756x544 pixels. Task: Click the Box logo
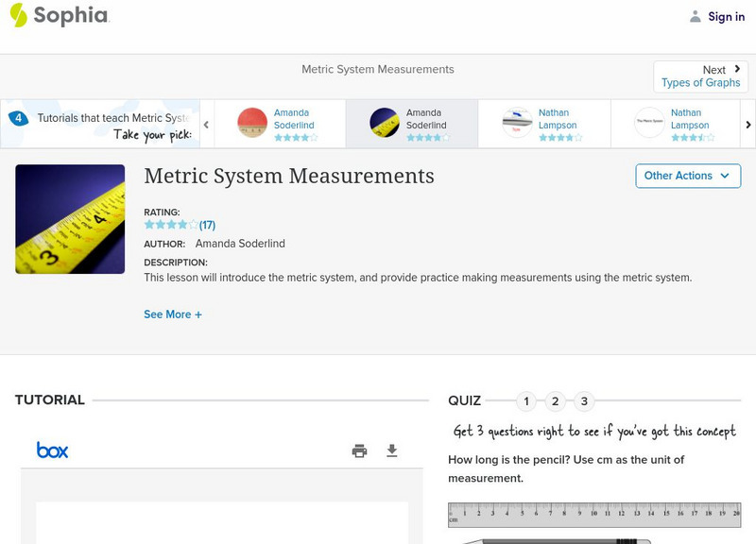tap(53, 450)
